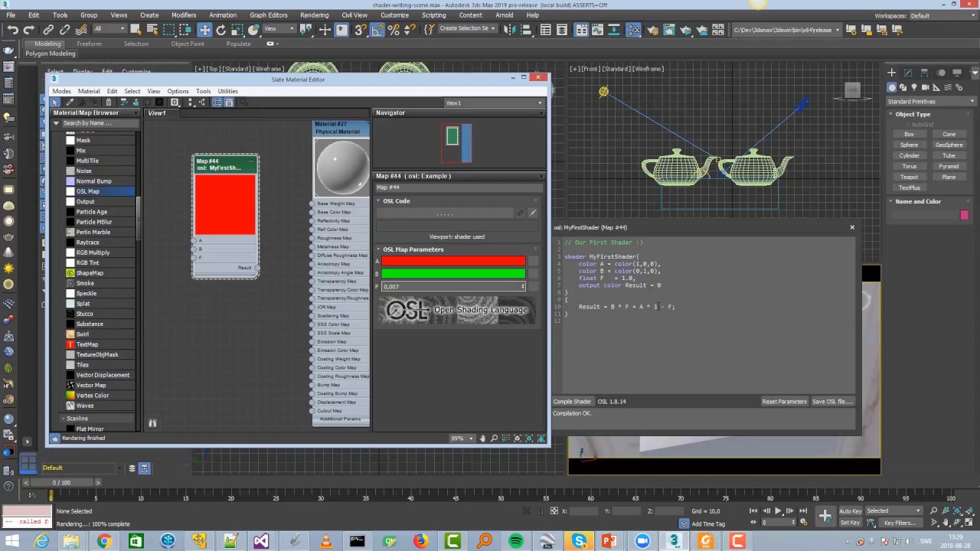Click the Redo arrow in main toolbar
Viewport: 980px width, 551px height.
pos(29,30)
